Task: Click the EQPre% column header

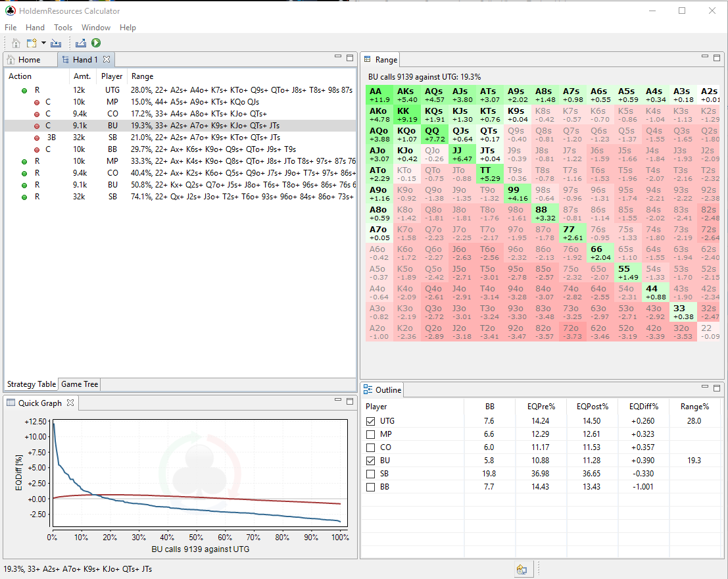Action: coord(541,407)
